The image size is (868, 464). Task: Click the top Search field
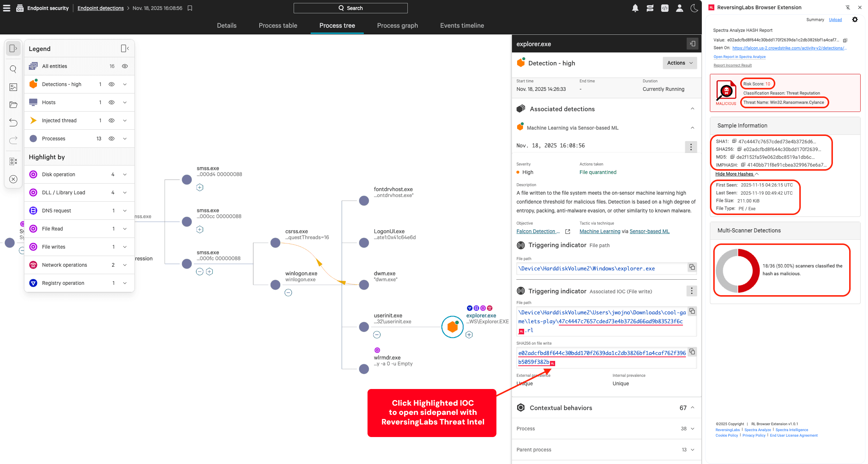point(350,8)
